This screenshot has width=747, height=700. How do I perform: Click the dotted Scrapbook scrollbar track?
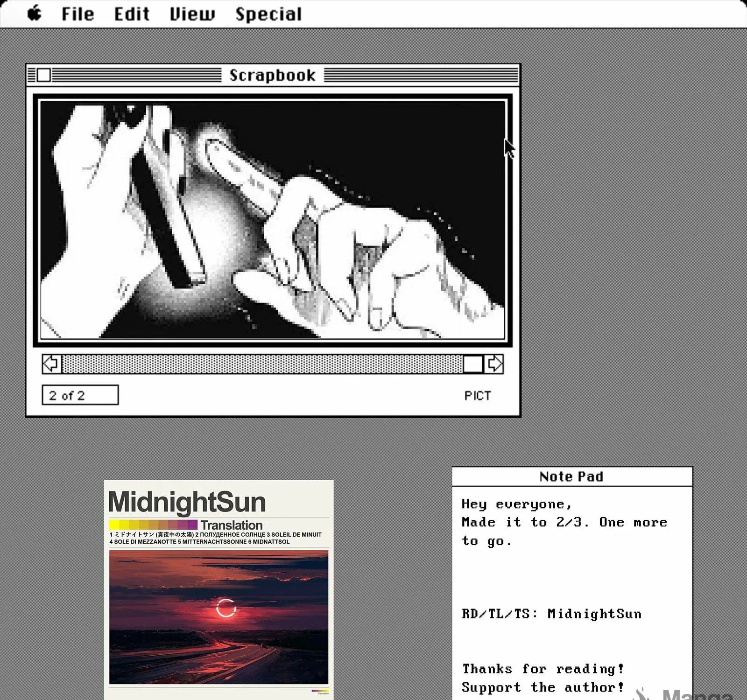pos(262,364)
